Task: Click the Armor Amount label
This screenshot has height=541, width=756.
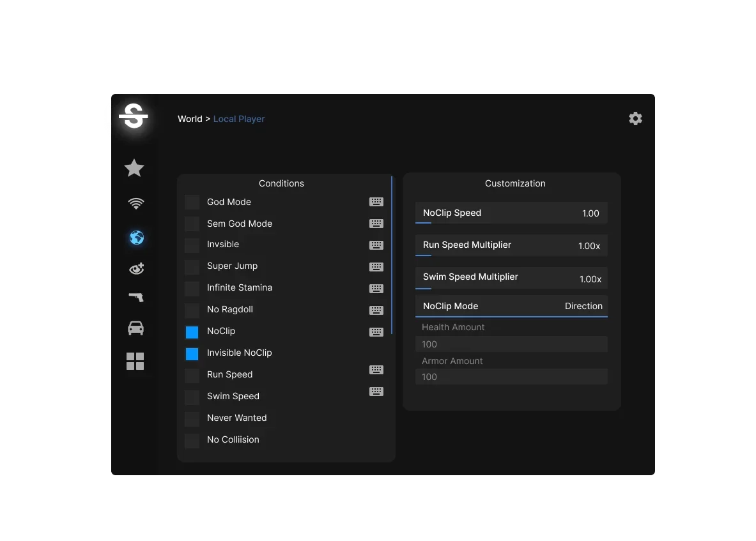Action: point(452,361)
